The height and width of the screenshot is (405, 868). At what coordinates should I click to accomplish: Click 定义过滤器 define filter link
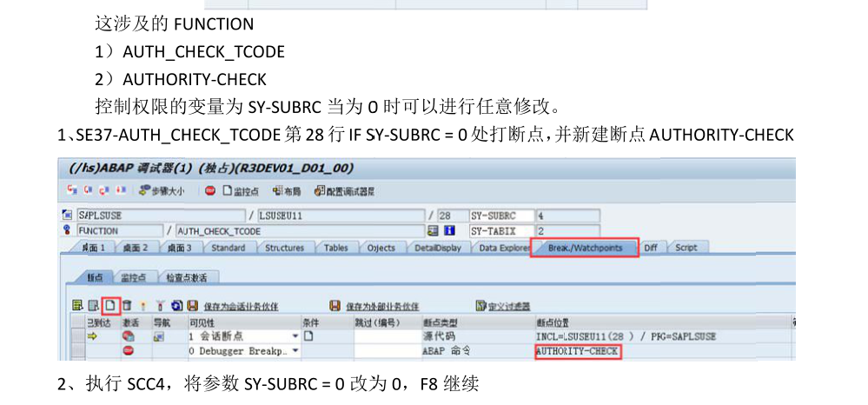[x=509, y=307]
